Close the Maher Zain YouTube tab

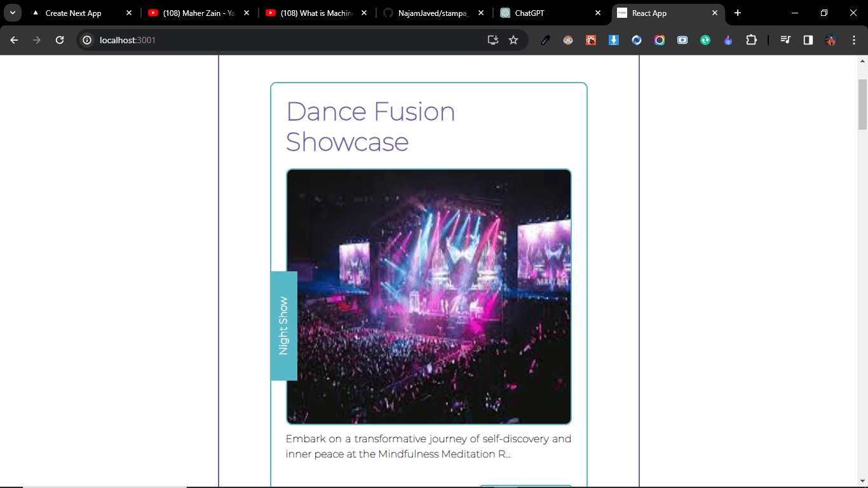pyautogui.click(x=247, y=13)
